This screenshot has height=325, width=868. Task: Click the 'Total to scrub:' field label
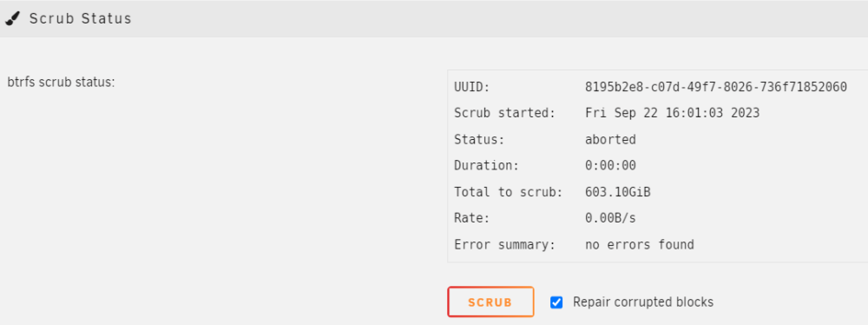tap(508, 192)
